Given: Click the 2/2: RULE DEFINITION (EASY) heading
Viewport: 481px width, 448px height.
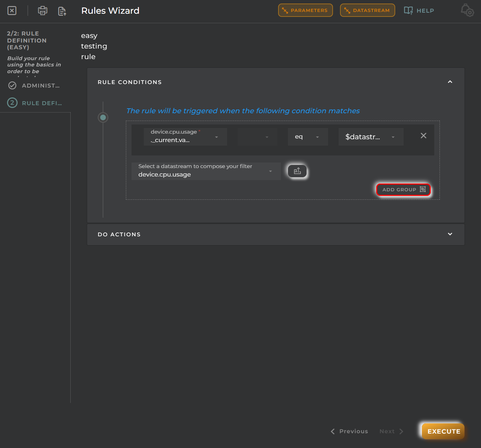Looking at the screenshot, I should [27, 40].
